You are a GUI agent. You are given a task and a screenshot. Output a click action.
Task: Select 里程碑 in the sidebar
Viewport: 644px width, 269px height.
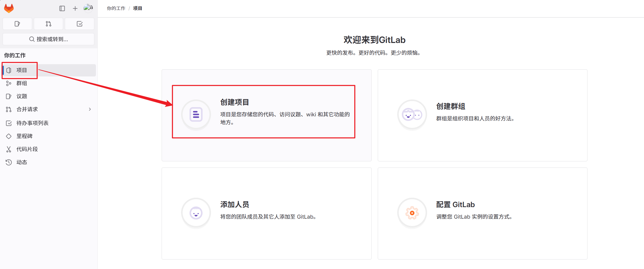point(49,136)
